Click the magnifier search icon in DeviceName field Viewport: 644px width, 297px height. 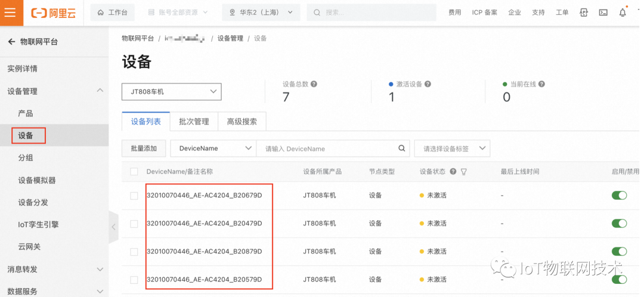tap(402, 148)
